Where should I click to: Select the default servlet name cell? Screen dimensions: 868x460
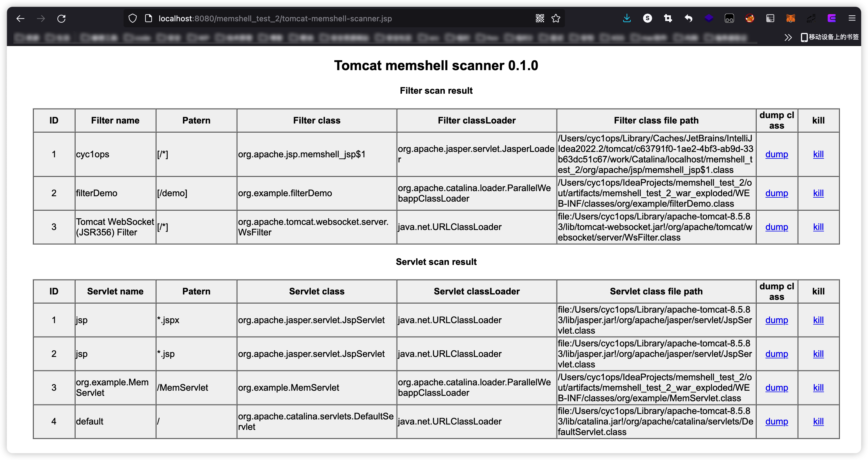point(115,421)
